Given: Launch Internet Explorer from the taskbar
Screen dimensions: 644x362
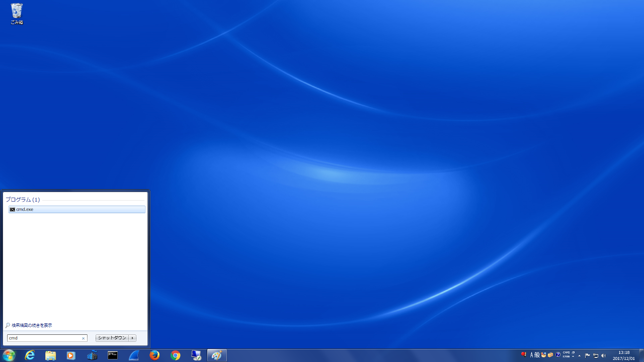Looking at the screenshot, I should (x=30, y=355).
